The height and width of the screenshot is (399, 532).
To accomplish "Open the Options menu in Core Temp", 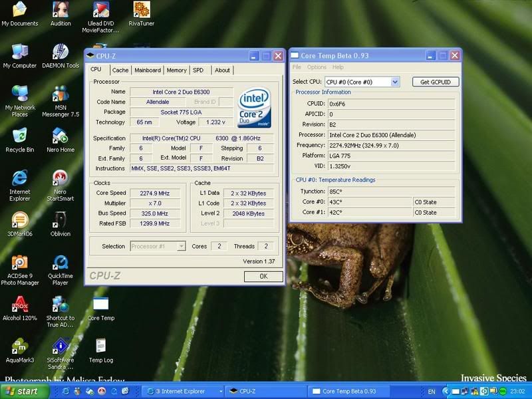I will [317, 67].
